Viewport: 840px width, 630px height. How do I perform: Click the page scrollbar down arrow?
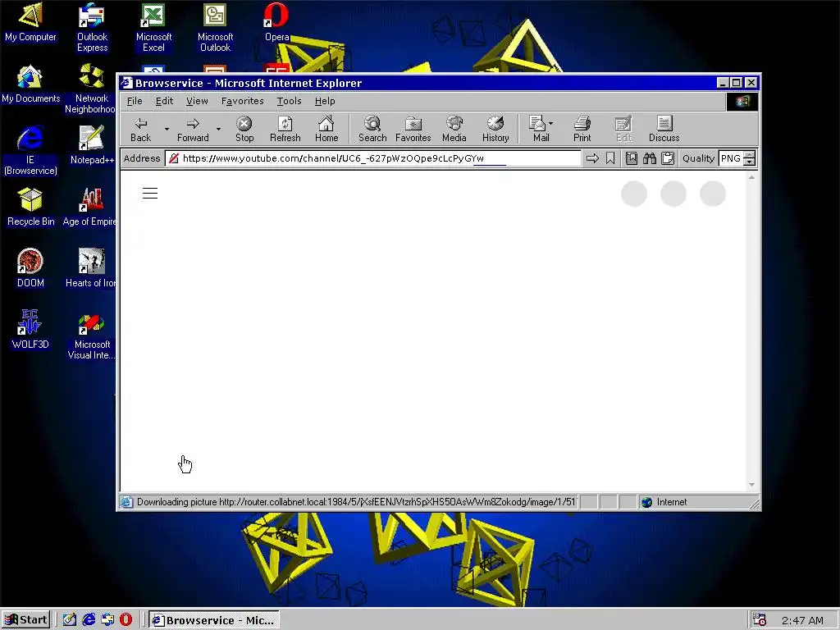point(751,485)
